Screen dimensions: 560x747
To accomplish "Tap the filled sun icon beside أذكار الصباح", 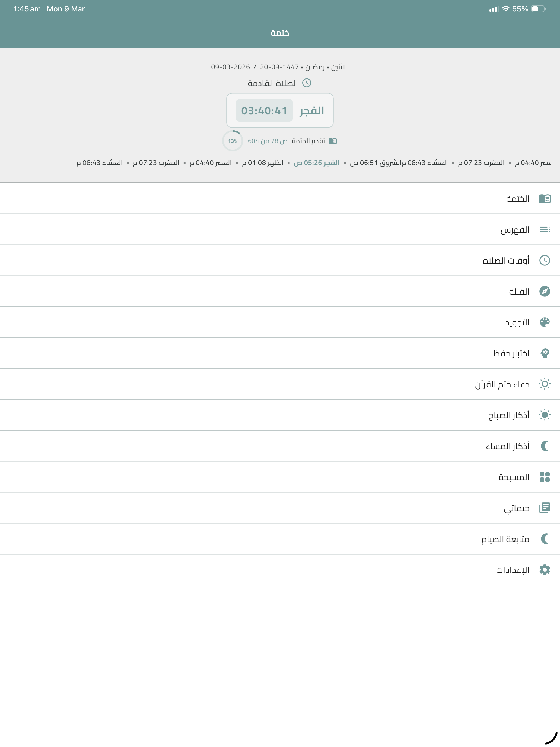I will click(545, 415).
